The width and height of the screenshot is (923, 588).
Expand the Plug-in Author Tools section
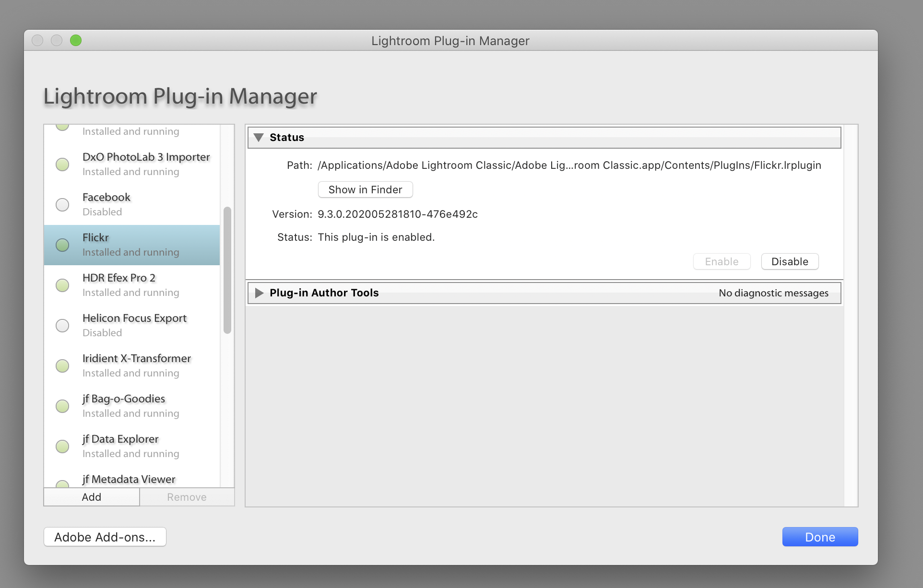click(260, 293)
